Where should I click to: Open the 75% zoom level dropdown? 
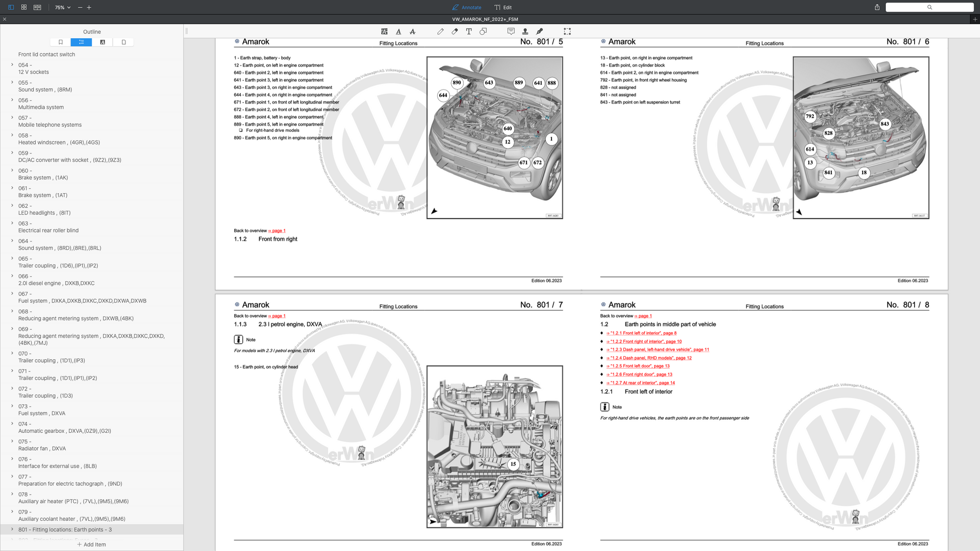(x=63, y=8)
